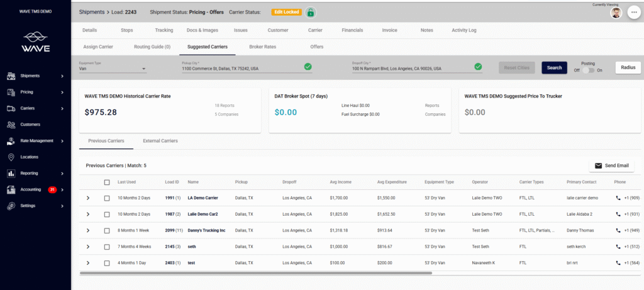Click the Carriers truck icon in sidebar
The width and height of the screenshot is (644, 290).
click(x=11, y=108)
